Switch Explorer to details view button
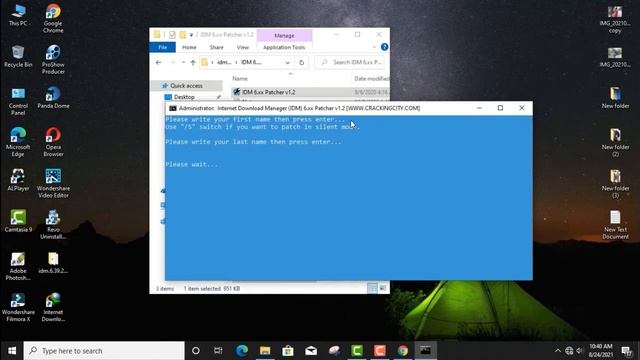Screen dimensions: 640x360 click(372, 289)
